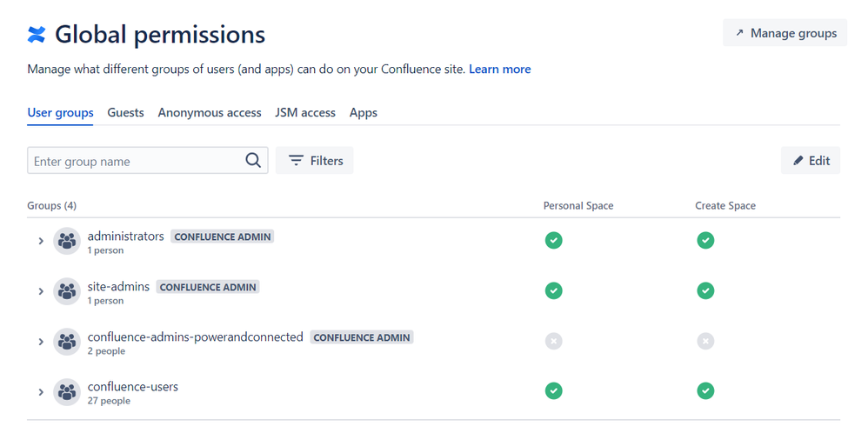Click the search magnifier icon
Image resolution: width=868 pixels, height=433 pixels.
(253, 161)
